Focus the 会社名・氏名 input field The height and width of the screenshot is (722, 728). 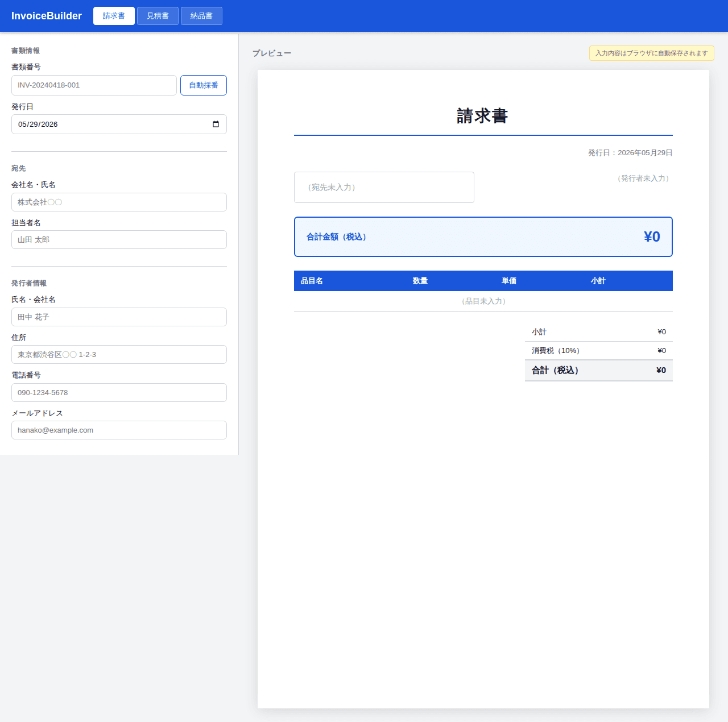[x=119, y=202]
